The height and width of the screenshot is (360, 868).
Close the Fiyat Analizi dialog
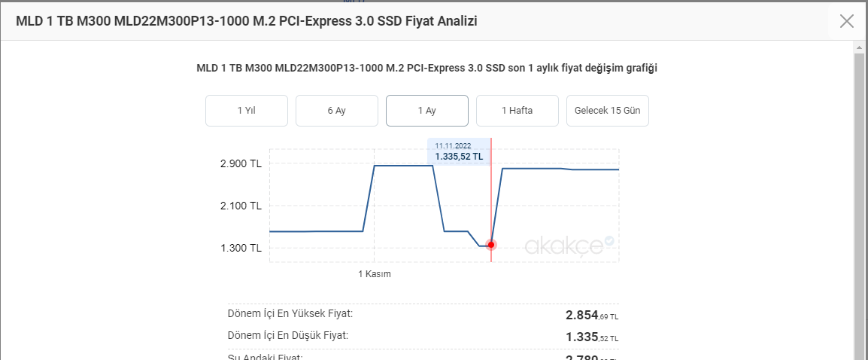(x=847, y=21)
